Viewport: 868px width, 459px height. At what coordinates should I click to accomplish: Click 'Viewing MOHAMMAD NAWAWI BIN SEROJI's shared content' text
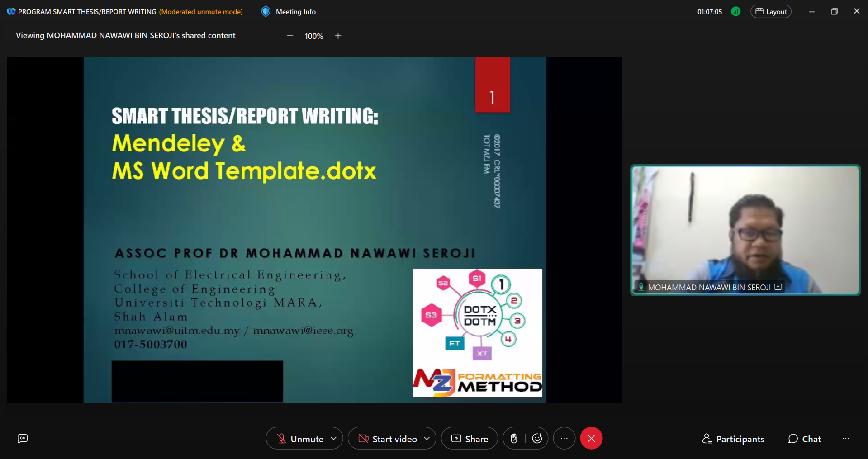pyautogui.click(x=126, y=35)
